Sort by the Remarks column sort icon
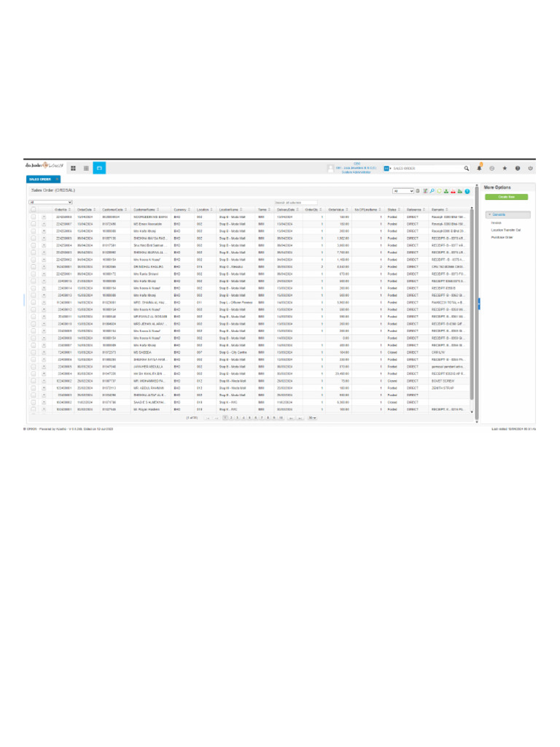560x747 pixels. [x=447, y=209]
